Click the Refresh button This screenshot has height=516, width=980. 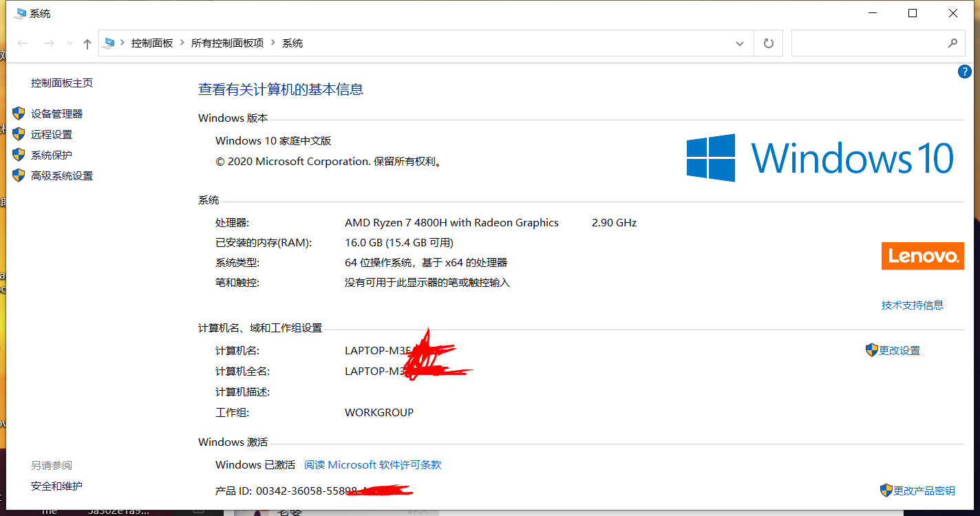769,43
